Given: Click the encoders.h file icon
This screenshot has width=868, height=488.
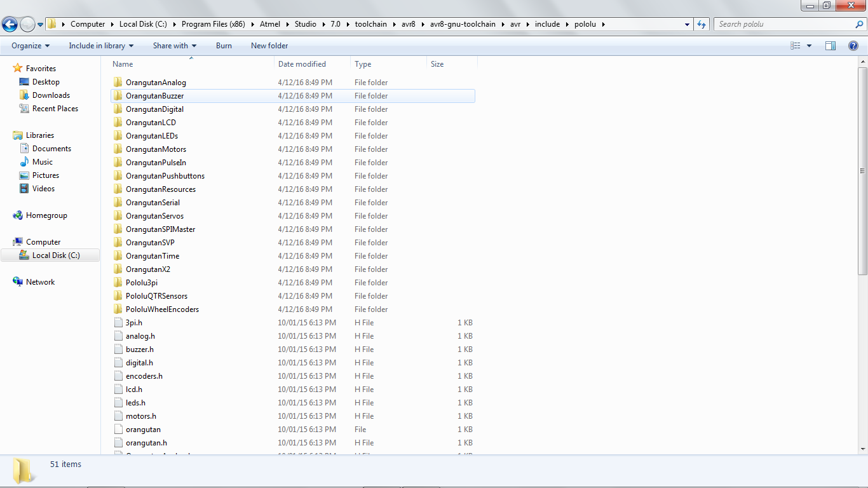Looking at the screenshot, I should click(118, 376).
